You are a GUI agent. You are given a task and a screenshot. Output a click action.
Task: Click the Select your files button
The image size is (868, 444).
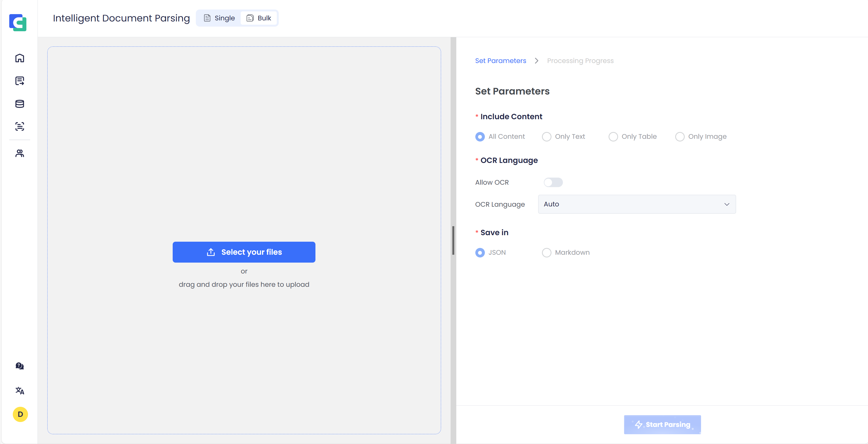(244, 252)
